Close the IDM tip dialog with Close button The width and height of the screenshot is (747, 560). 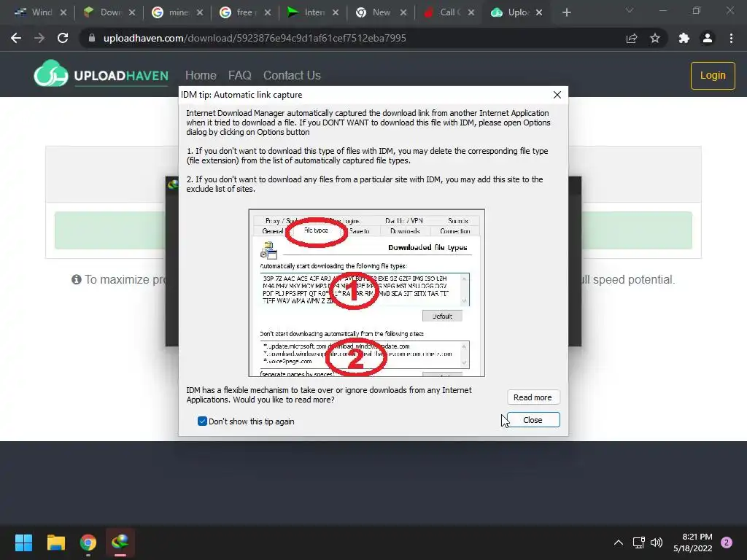tap(533, 420)
